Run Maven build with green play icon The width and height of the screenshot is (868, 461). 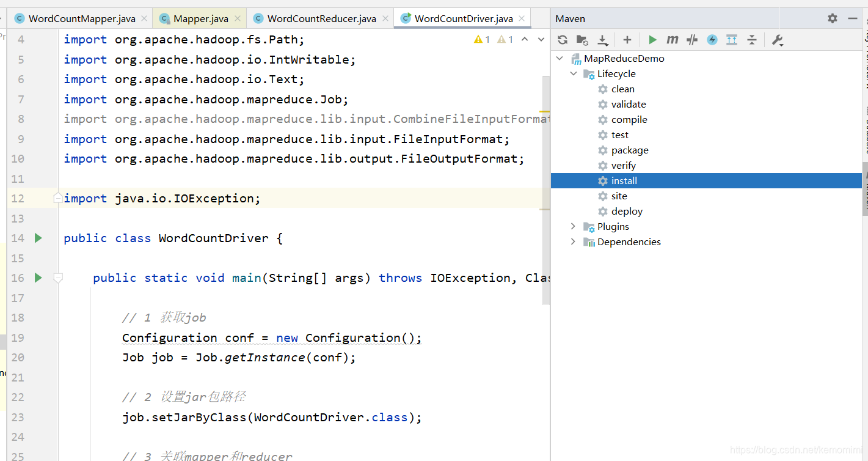(652, 40)
